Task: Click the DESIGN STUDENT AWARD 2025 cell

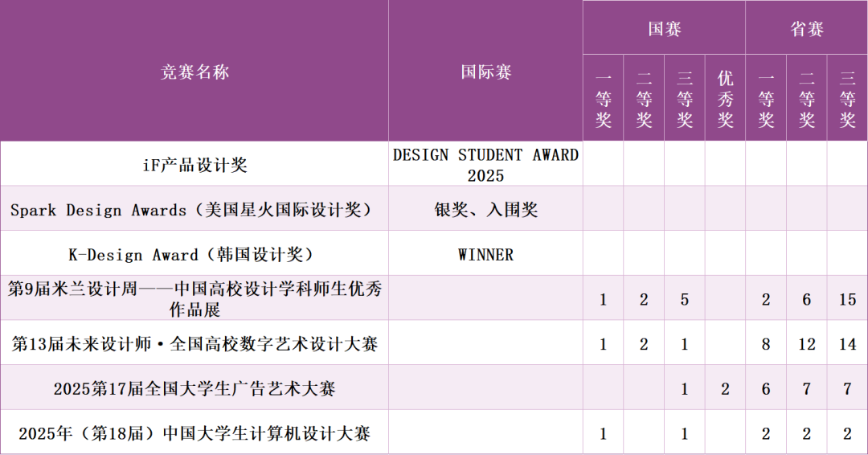Action: 485,165
